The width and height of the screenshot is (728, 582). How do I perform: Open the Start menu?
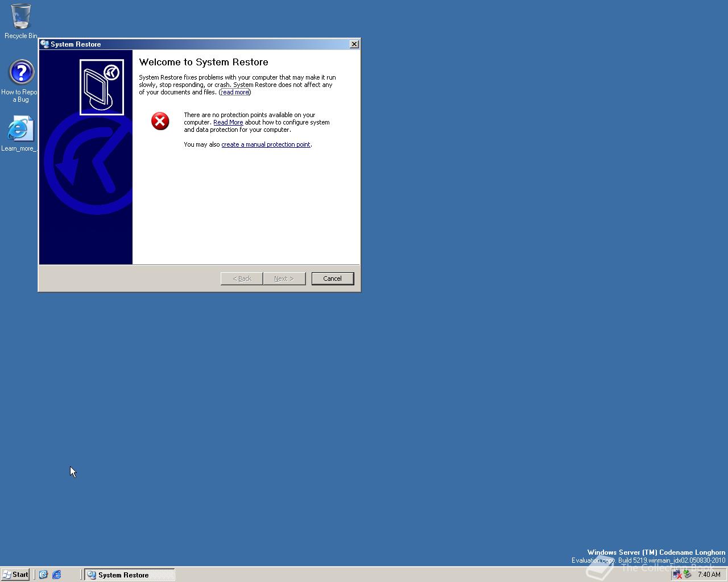tap(15, 575)
